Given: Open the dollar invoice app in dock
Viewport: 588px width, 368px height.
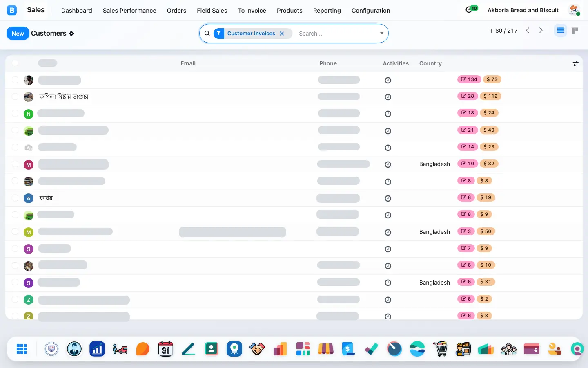Looking at the screenshot, I should click(349, 349).
